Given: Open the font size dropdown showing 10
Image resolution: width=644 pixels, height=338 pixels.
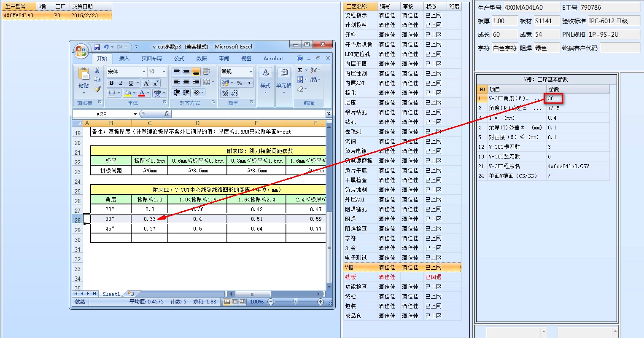Looking at the screenshot, I should pyautogui.click(x=164, y=72).
